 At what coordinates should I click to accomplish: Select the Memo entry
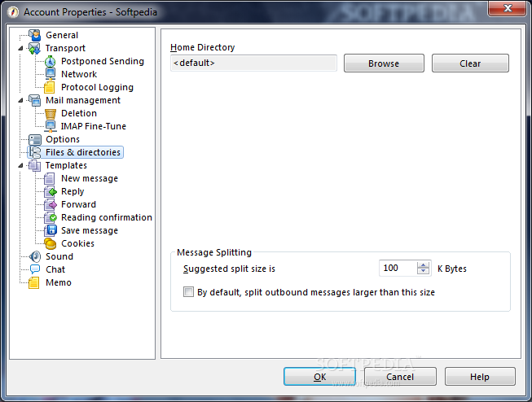59,282
